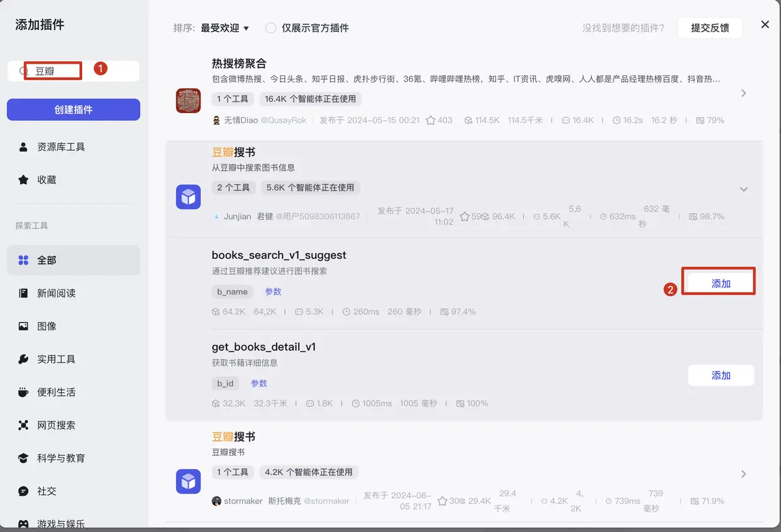This screenshot has width=781, height=532.
Task: Click the 热搜榜聚合 plugin icon
Action: [188, 101]
